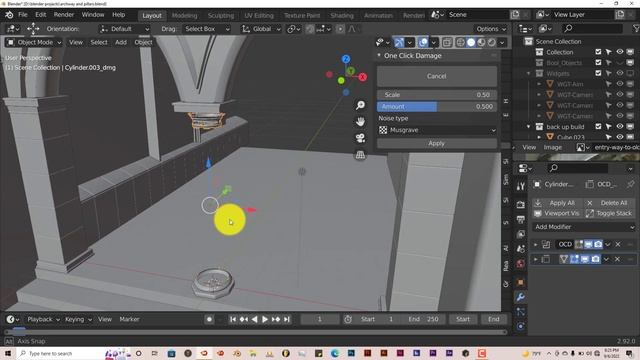The height and width of the screenshot is (360, 640).
Task: Click Cancel in One Click Damage
Action: pos(437,76)
